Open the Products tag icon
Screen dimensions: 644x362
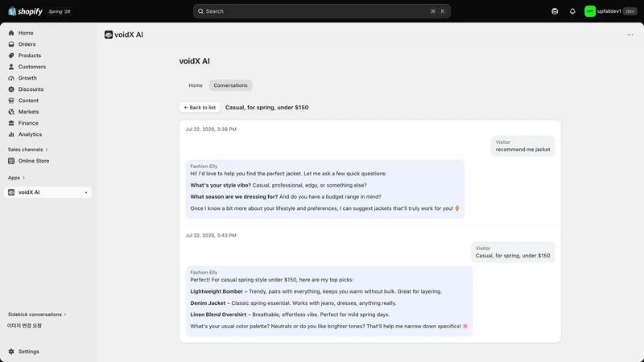pyautogui.click(x=11, y=56)
